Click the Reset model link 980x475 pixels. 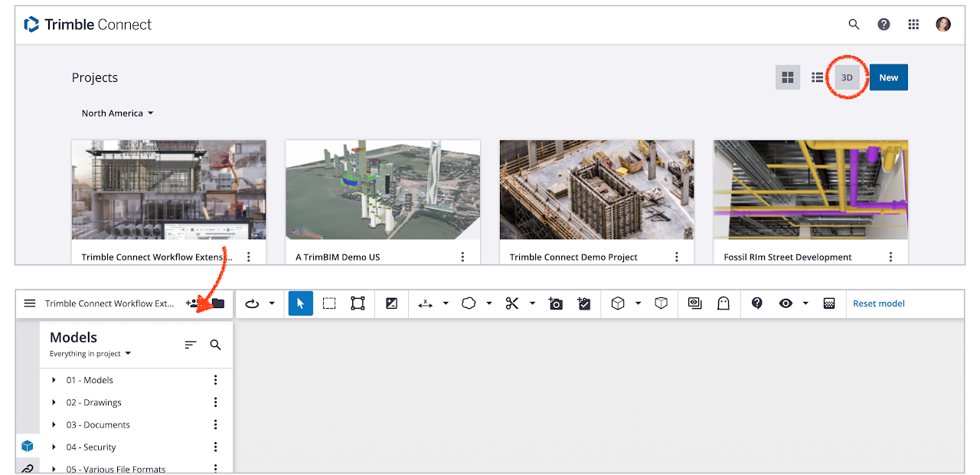tap(877, 303)
